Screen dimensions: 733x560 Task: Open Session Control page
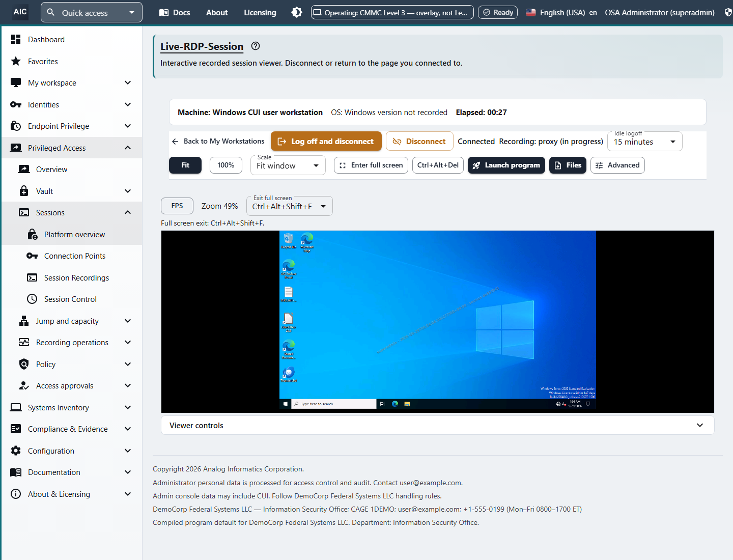click(72, 299)
